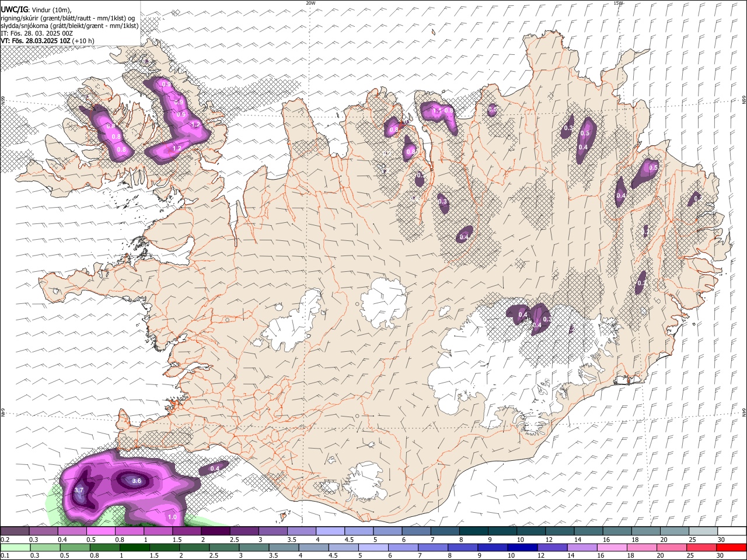Screen dimensions: 747x560
Task: Pick the dark teal upper legend swatch at 8
Action: [474, 531]
